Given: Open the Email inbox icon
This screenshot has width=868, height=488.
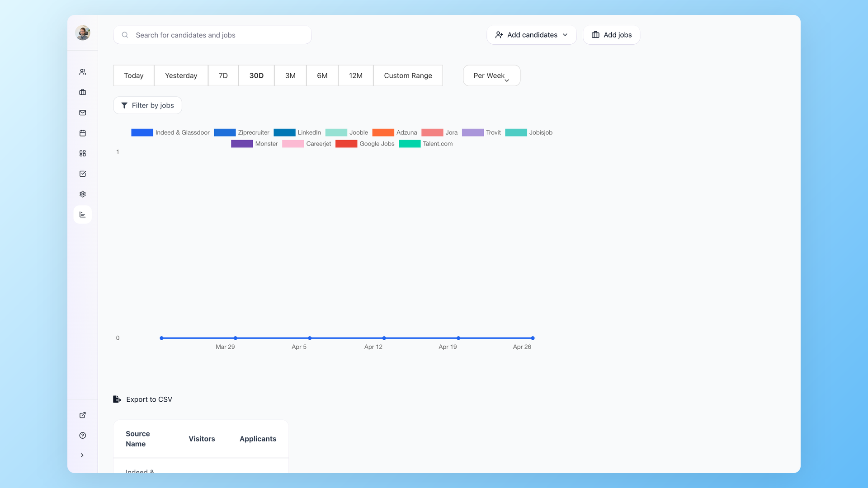Looking at the screenshot, I should [x=82, y=113].
